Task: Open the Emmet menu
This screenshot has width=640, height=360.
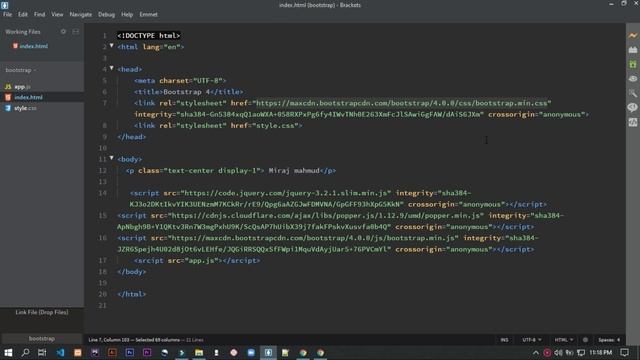Action: (x=148, y=14)
